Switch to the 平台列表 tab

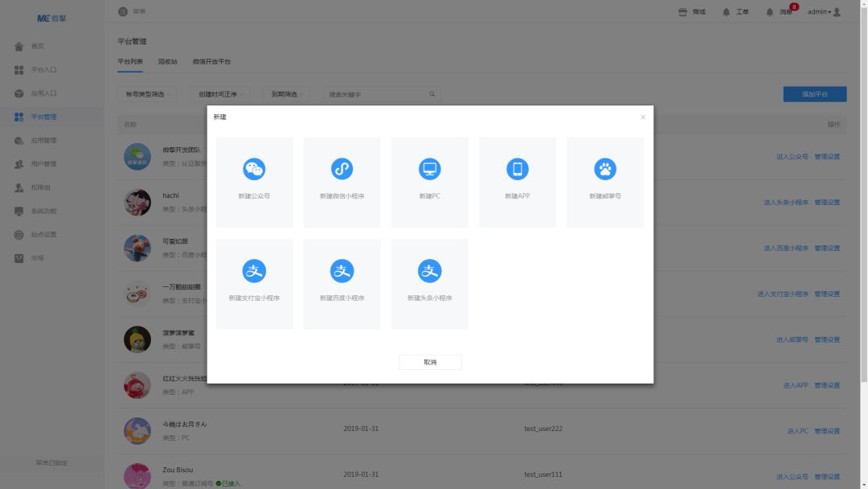[x=130, y=61]
